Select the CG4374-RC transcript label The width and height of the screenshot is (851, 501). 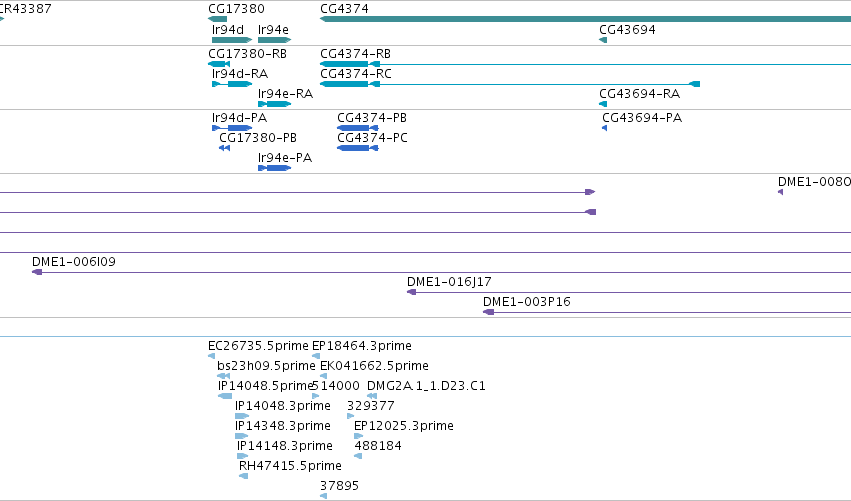pos(355,74)
